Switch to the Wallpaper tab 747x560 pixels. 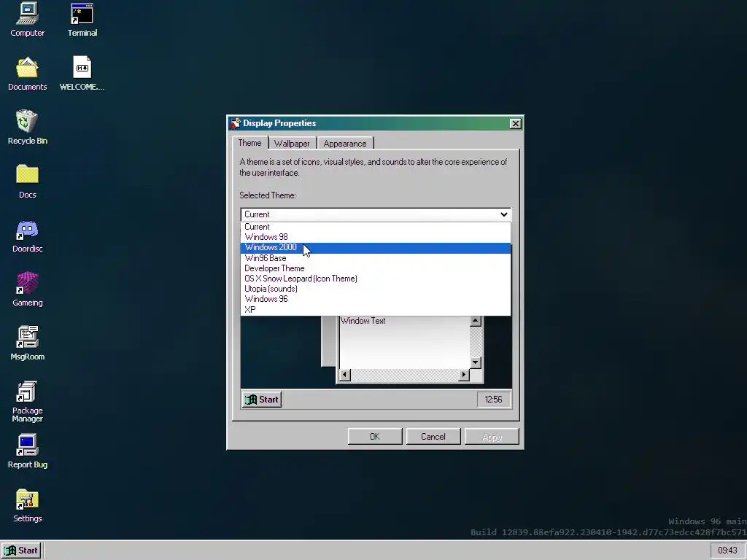pyautogui.click(x=292, y=144)
